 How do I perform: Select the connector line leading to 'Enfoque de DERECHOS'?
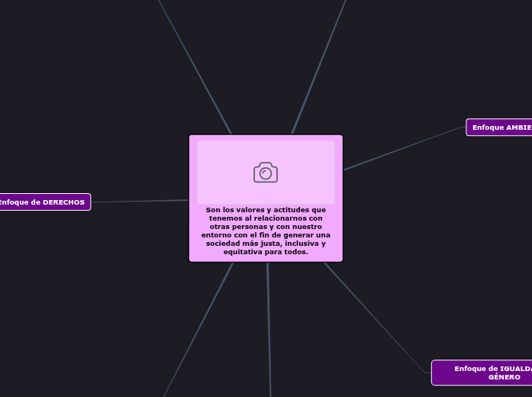pyautogui.click(x=139, y=202)
